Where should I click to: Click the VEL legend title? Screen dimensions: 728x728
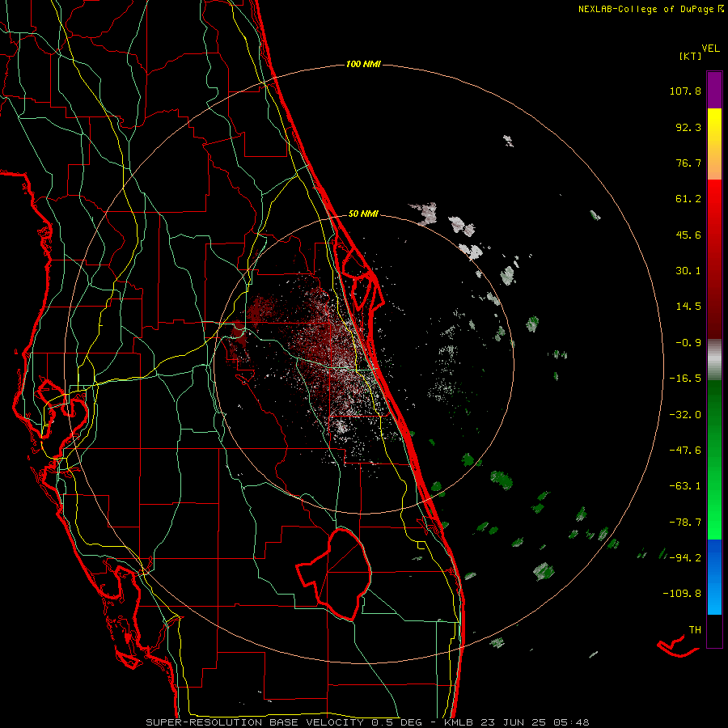pyautogui.click(x=710, y=49)
